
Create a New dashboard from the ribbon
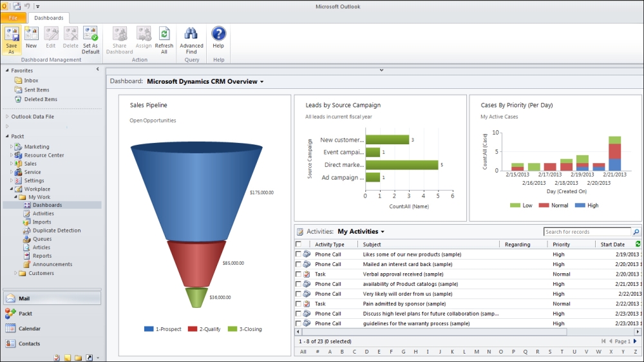tap(31, 38)
